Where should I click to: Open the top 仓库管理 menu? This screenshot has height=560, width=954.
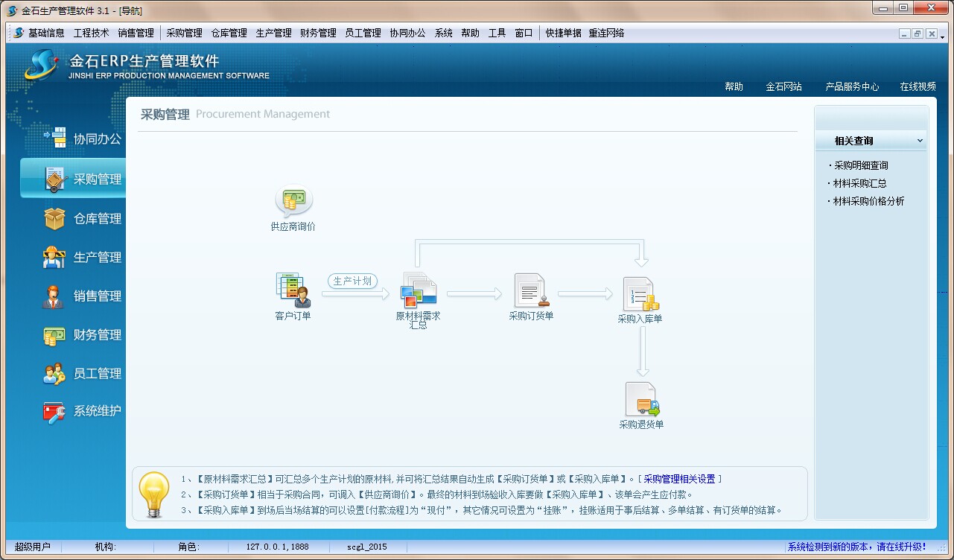coord(229,33)
